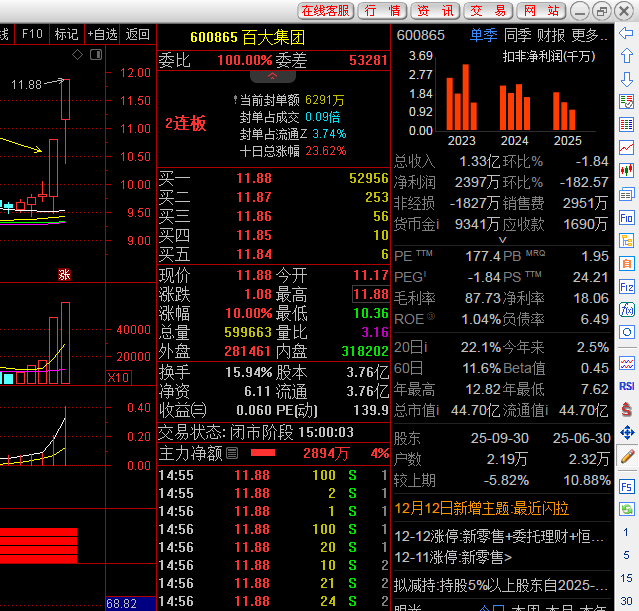
Task: Click the 14:55 trade row with volume 2
Action: click(x=273, y=493)
